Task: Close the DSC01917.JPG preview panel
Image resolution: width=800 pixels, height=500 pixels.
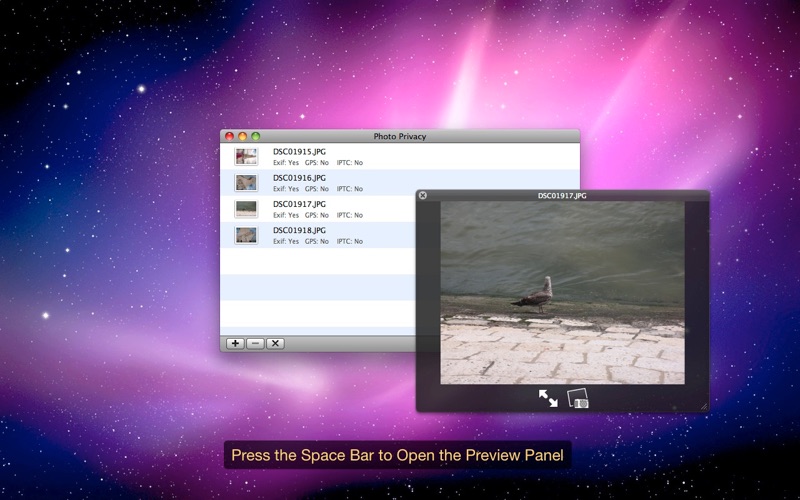Action: (423, 196)
